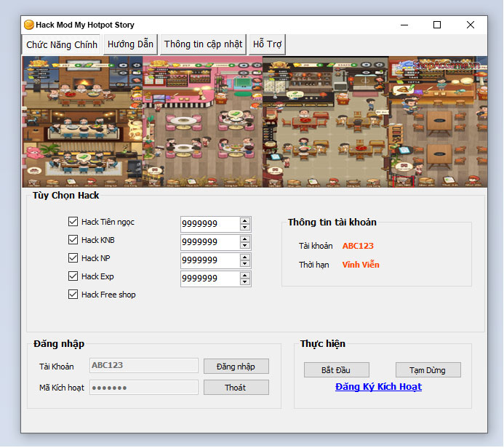Open the Thông tin cập nhật tab
Image resolution: width=504 pixels, height=448 pixels.
pos(203,44)
